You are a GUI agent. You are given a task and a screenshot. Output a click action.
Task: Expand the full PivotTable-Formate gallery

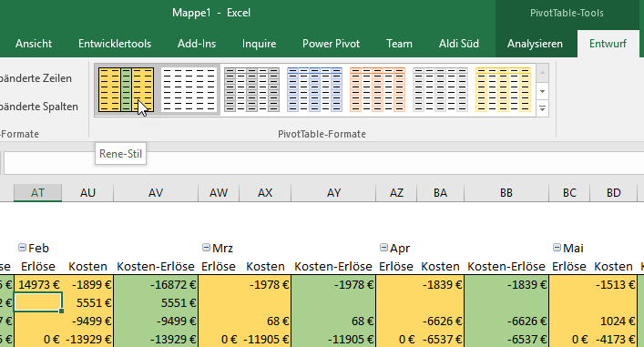tap(542, 108)
